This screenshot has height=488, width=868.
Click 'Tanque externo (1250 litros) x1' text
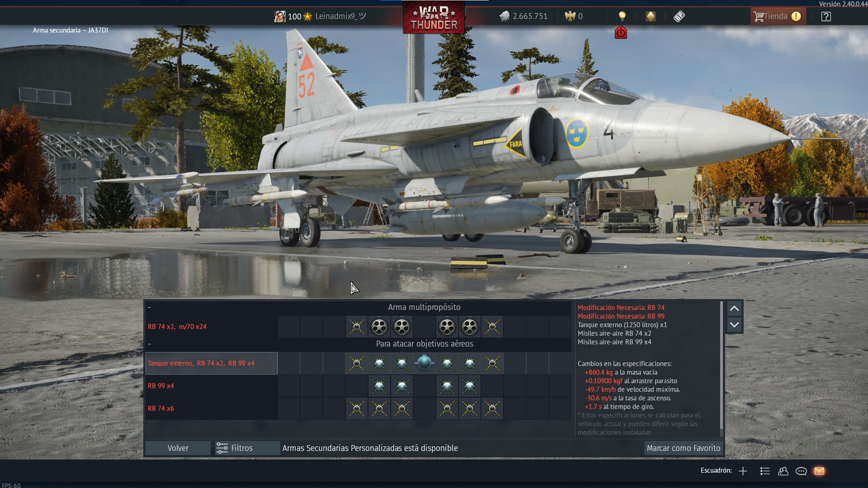[x=622, y=324]
